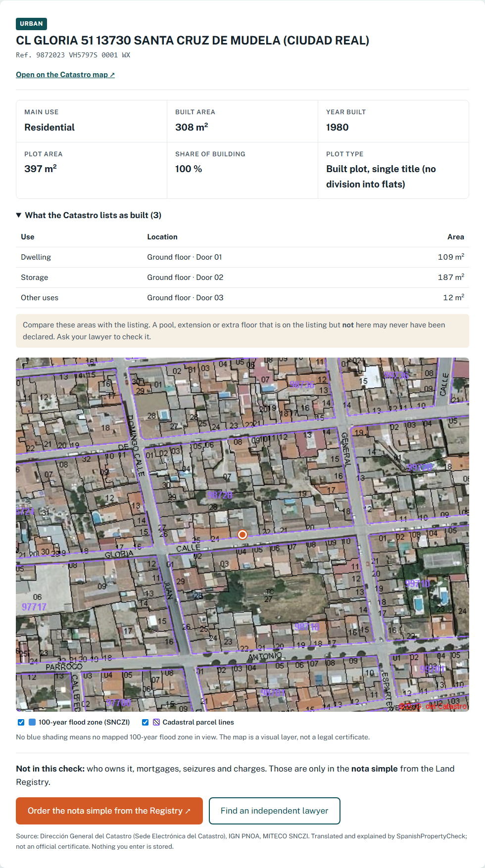Click the Plot type 'Built plot, single title' text

(x=381, y=177)
